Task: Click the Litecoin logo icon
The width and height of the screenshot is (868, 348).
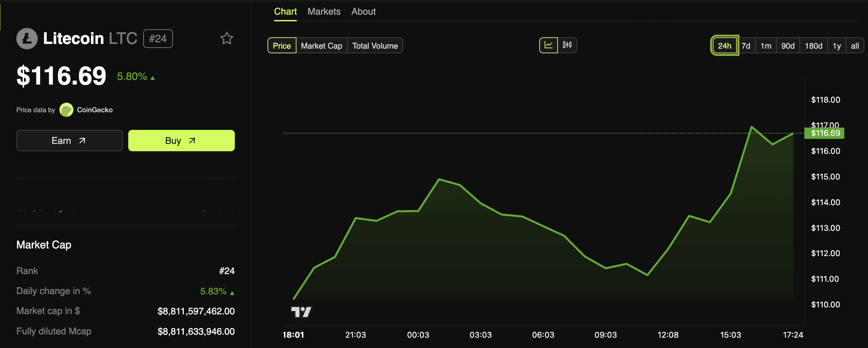Action: [27, 38]
